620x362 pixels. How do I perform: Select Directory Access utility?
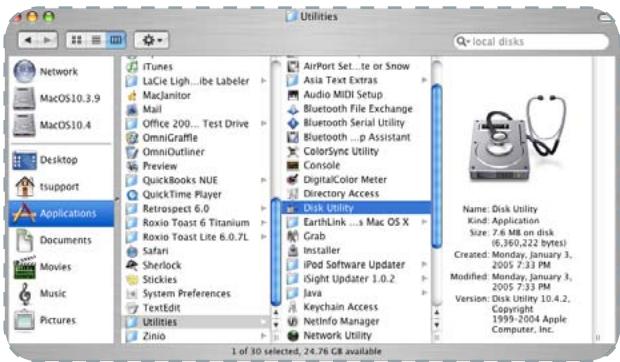click(x=333, y=194)
